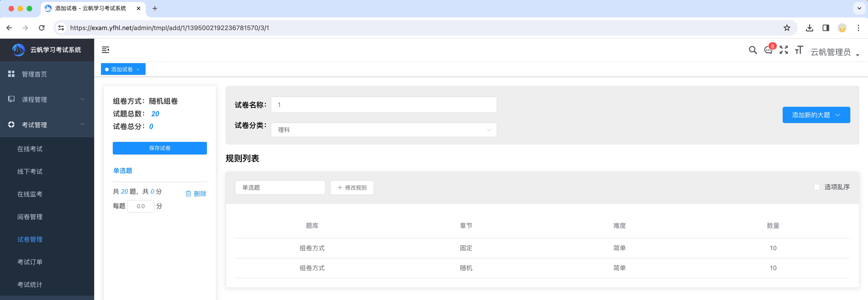Open a new browser tab
Viewport: 868px width, 300px height.
pos(155,8)
